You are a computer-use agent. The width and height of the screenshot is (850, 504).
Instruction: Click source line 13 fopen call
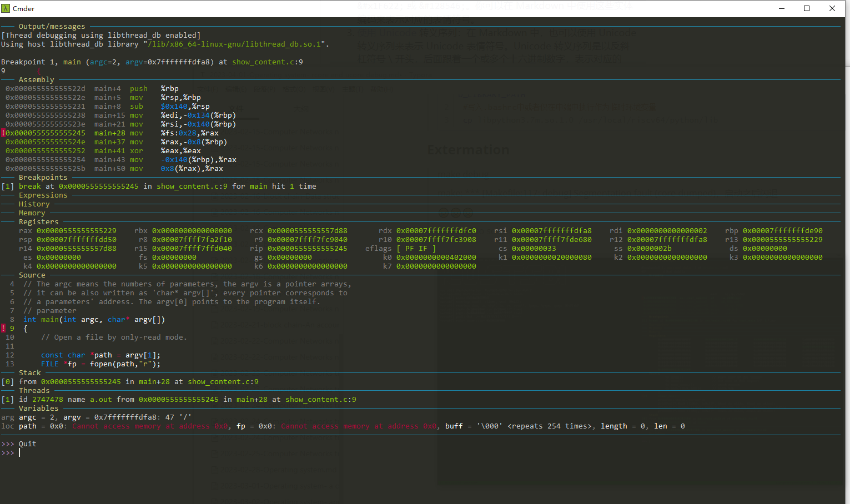(x=100, y=364)
